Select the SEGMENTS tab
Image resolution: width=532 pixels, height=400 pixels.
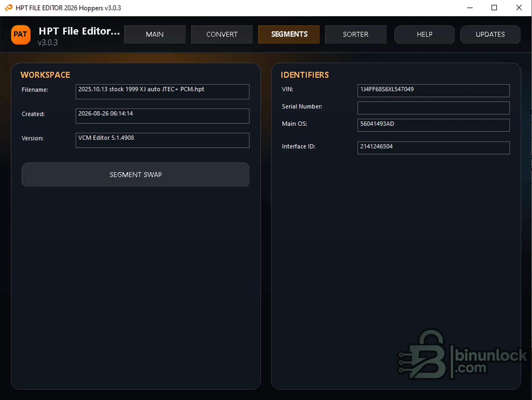point(289,35)
